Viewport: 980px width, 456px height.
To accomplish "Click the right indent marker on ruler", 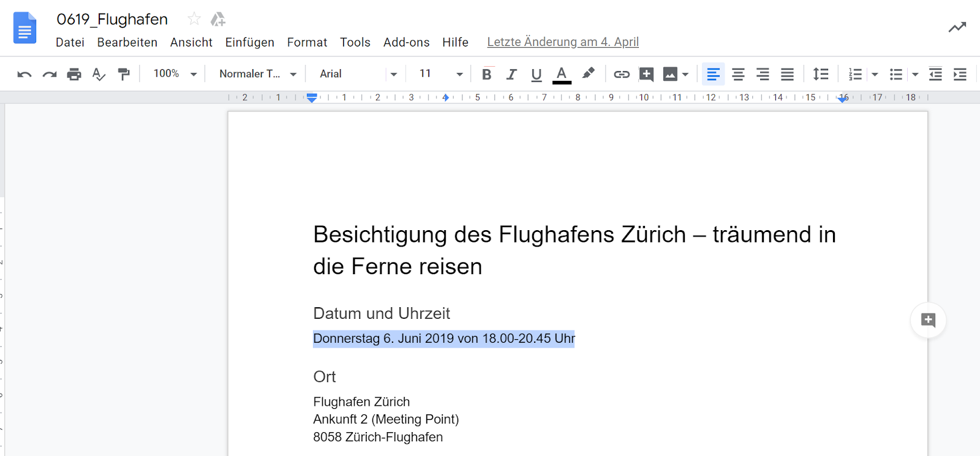I will [843, 99].
